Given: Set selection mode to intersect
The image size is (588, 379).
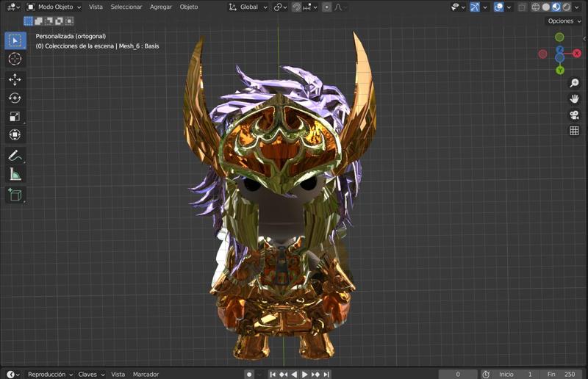Looking at the screenshot, I should click(x=69, y=21).
